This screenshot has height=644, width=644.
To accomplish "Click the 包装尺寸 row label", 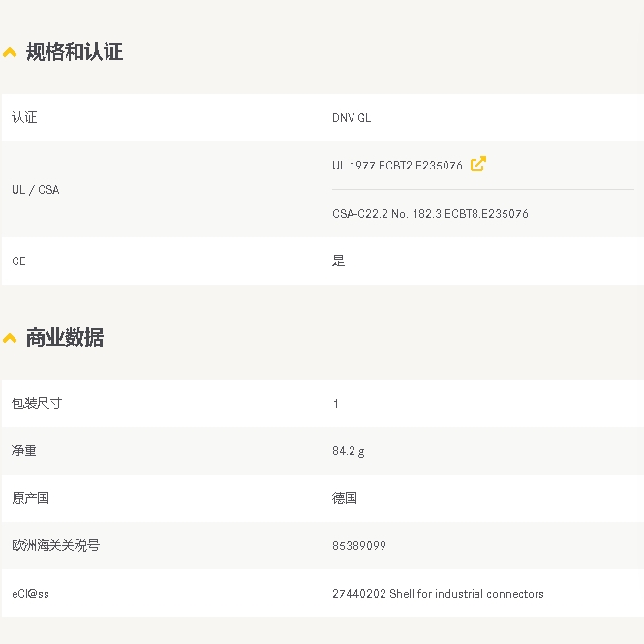I will pos(37,403).
